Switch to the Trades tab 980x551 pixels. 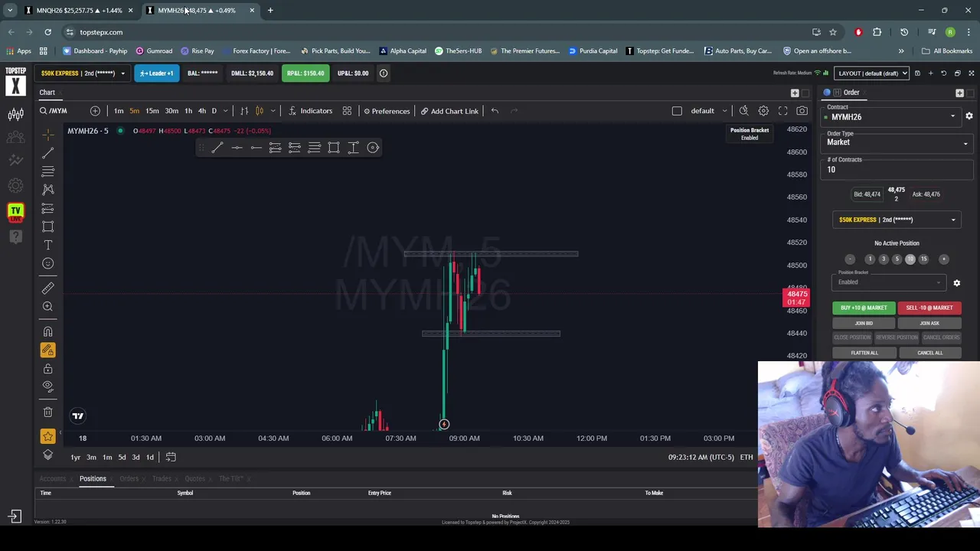point(162,479)
